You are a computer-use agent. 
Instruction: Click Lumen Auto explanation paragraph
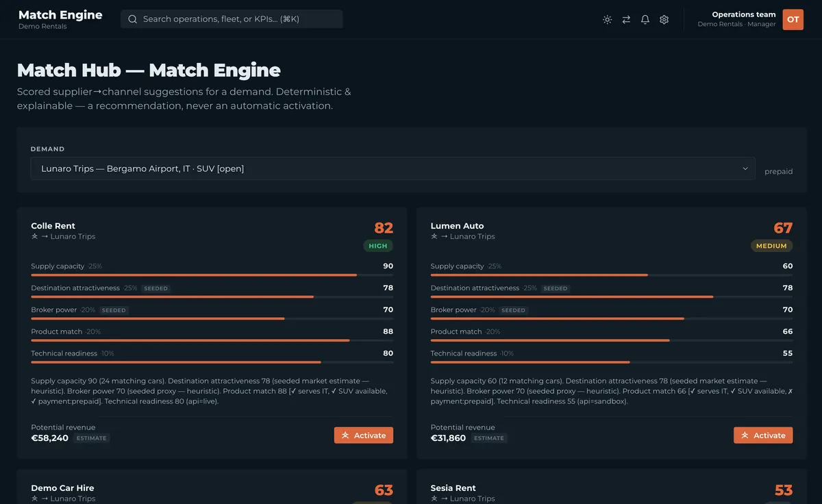point(612,391)
